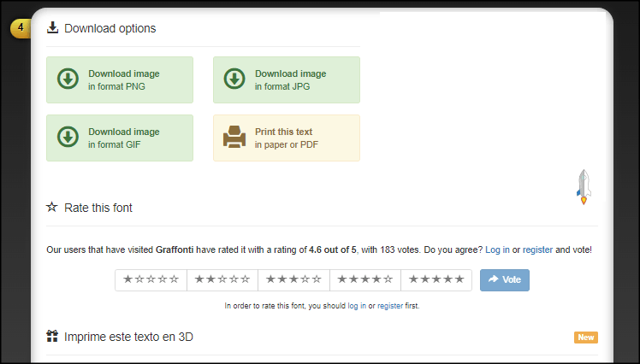Select the three-star rating option
Viewport: 640px width, 364px height.
(x=293, y=279)
